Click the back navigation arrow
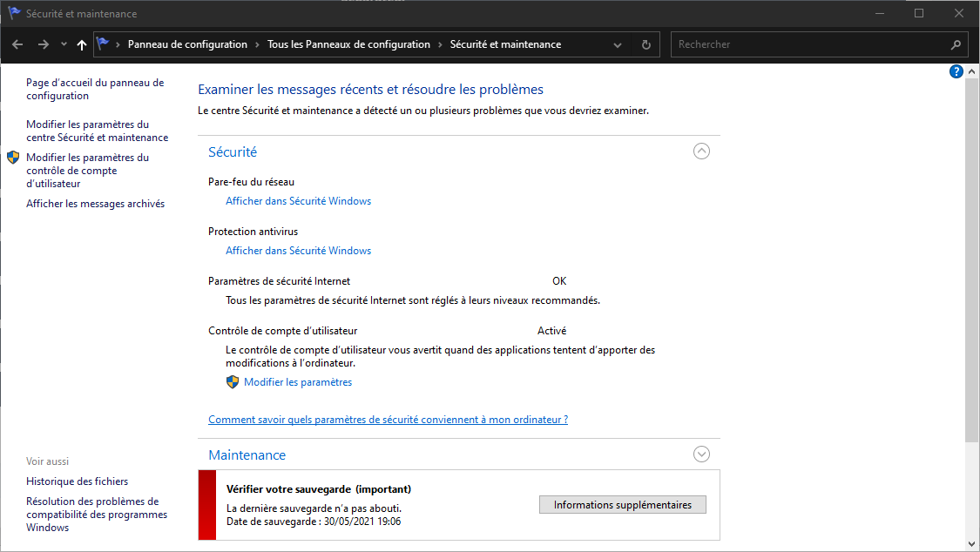The image size is (980, 552). pos(17,44)
